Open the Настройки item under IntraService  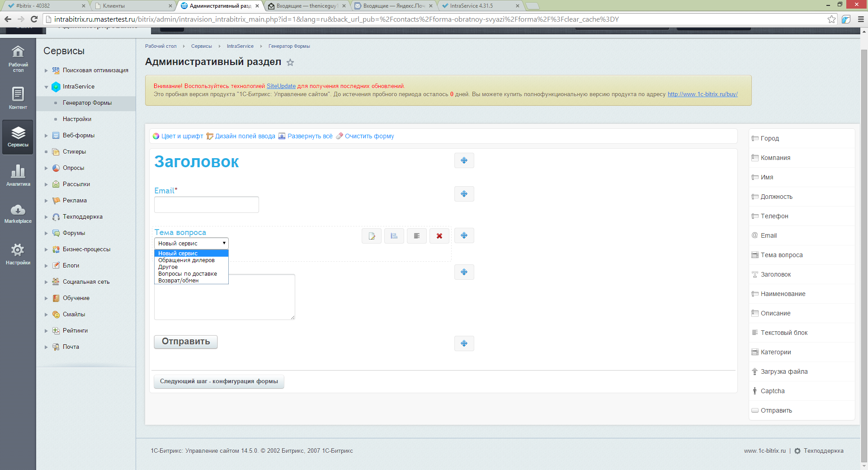pos(77,119)
